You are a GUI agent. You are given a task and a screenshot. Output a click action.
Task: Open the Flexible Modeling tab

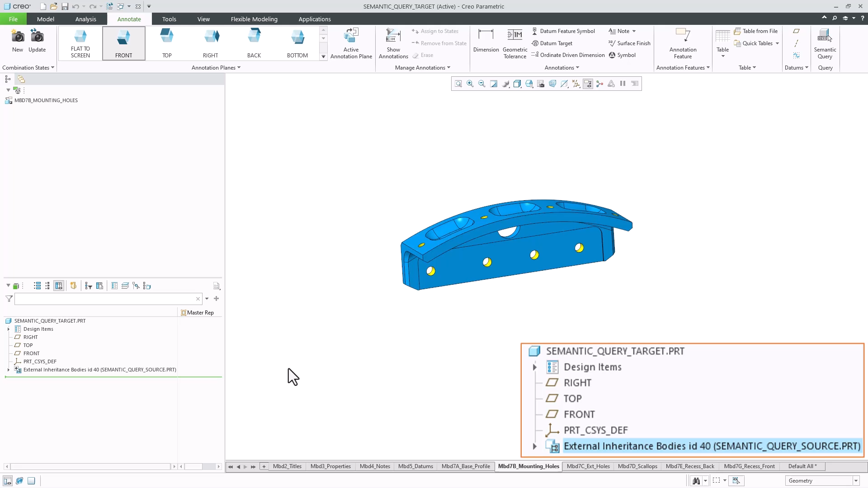coord(254,19)
